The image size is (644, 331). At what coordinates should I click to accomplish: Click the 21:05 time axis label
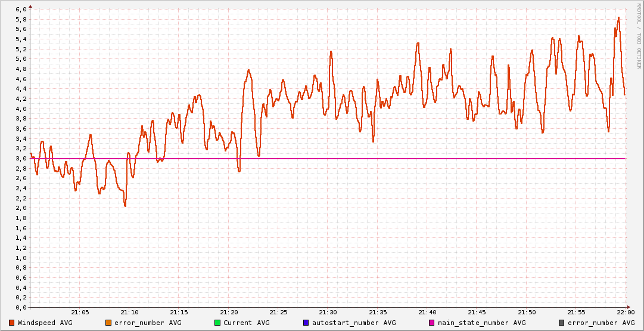tap(80, 313)
